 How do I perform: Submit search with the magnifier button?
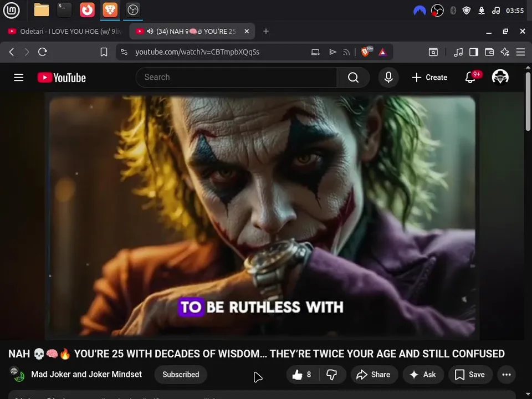point(353,78)
